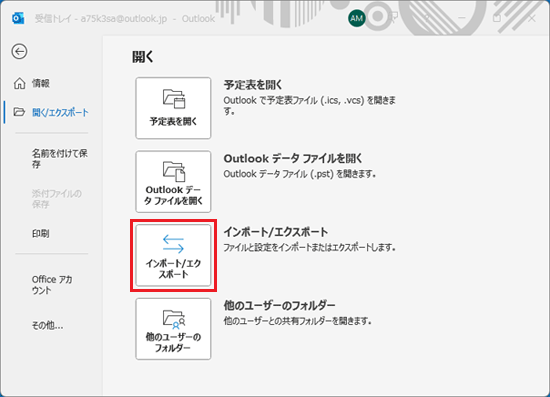Click the description mentioning (.pst) files
This screenshot has height=397, width=550.
pos(300,174)
